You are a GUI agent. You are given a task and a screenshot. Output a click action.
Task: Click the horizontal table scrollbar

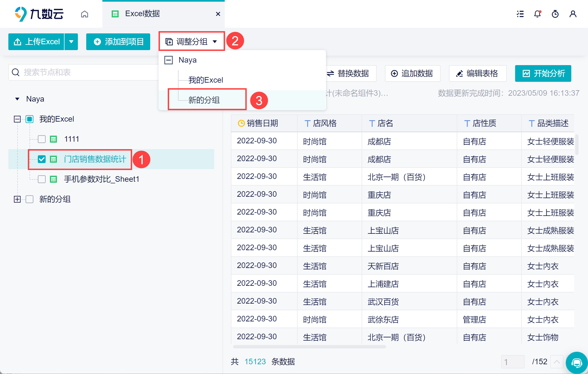click(309, 347)
